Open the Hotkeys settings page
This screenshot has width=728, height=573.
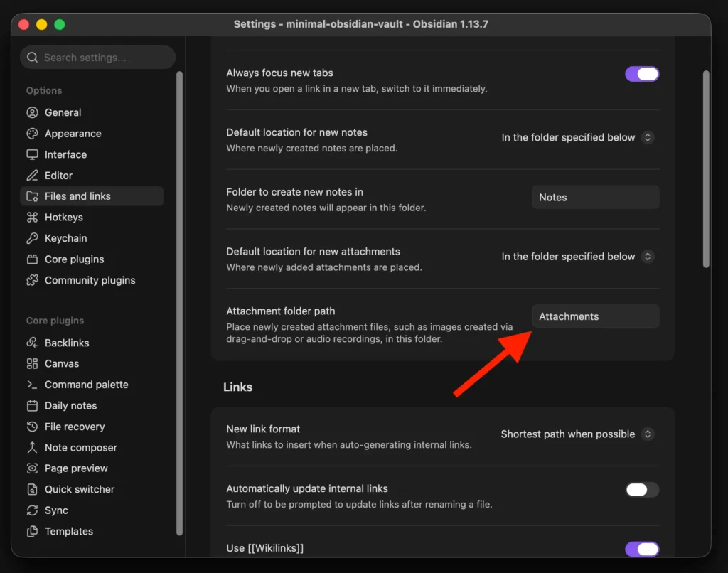click(x=92, y=218)
